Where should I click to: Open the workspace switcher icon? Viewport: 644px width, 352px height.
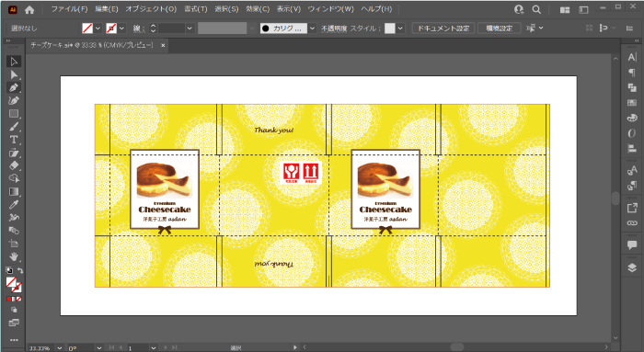(583, 10)
